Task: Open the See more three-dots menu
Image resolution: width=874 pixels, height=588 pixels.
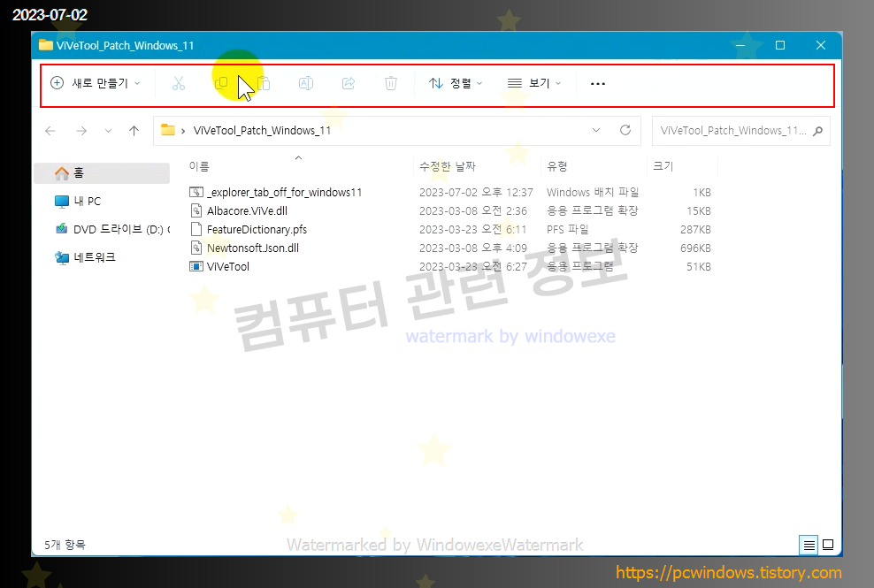Action: point(597,84)
